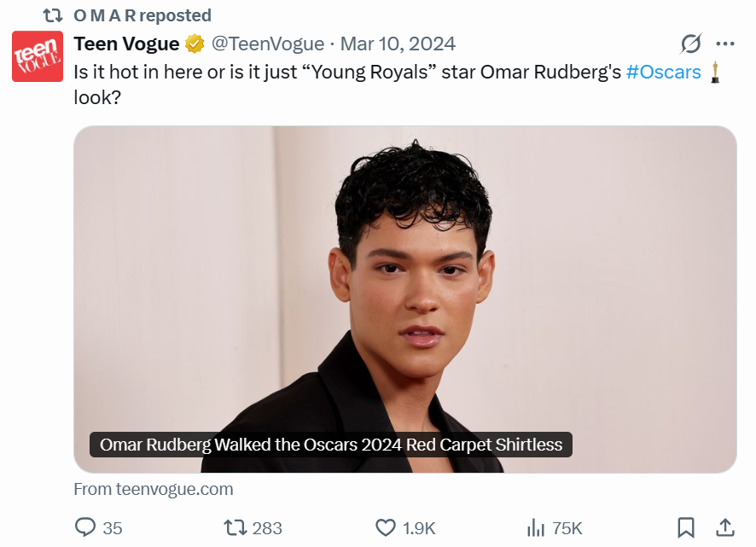Repost the Teen Vogue tweet

pos(235,528)
